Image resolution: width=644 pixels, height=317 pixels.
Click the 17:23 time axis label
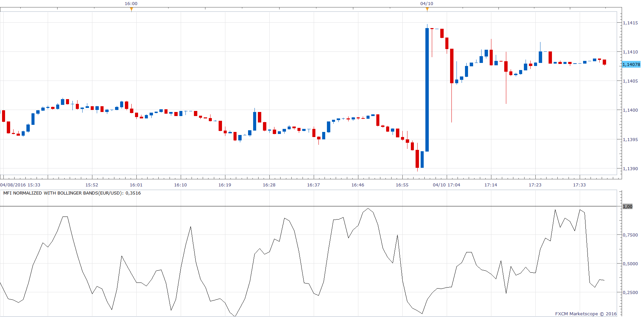click(535, 185)
